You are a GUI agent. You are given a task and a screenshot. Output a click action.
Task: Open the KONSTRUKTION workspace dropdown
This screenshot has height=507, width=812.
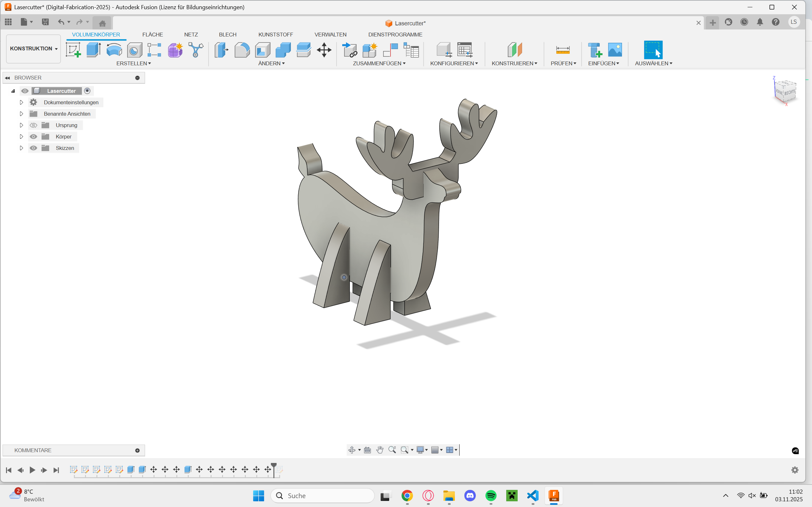coord(34,48)
